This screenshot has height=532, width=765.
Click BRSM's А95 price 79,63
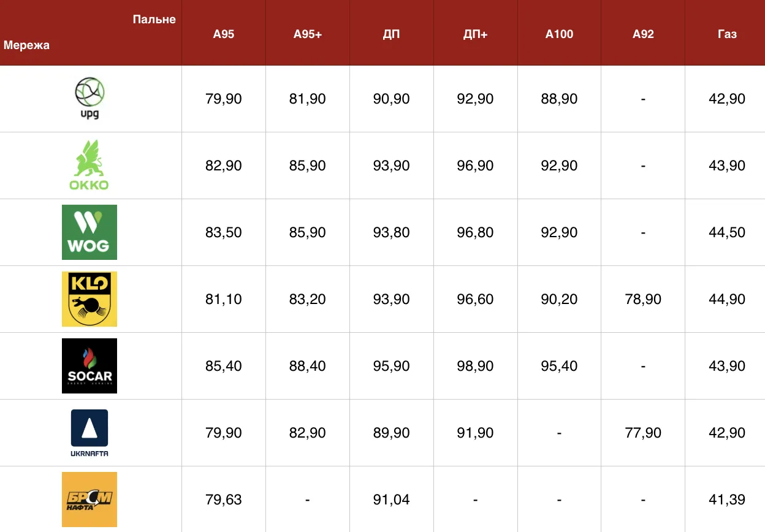pyautogui.click(x=224, y=500)
